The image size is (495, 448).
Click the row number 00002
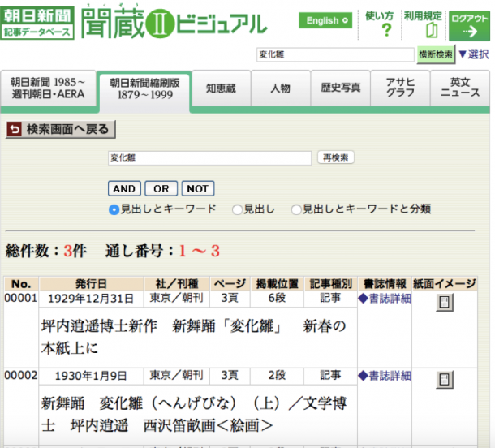point(21,376)
